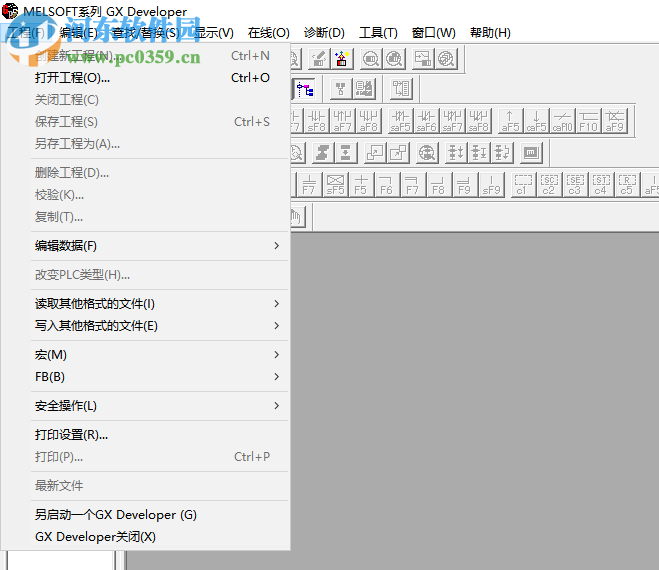The image size is (659, 570).
Task: Click the monitor write mode magnifier icon
Action: 394,58
